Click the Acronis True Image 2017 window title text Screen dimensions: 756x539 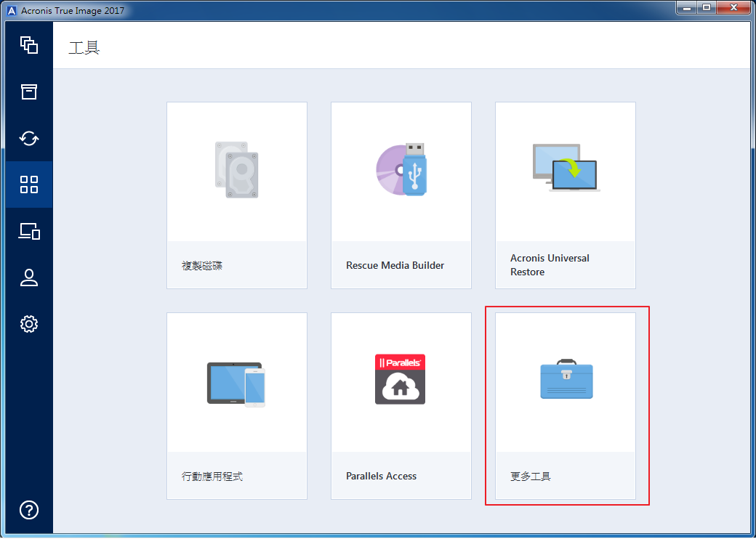pos(72,9)
